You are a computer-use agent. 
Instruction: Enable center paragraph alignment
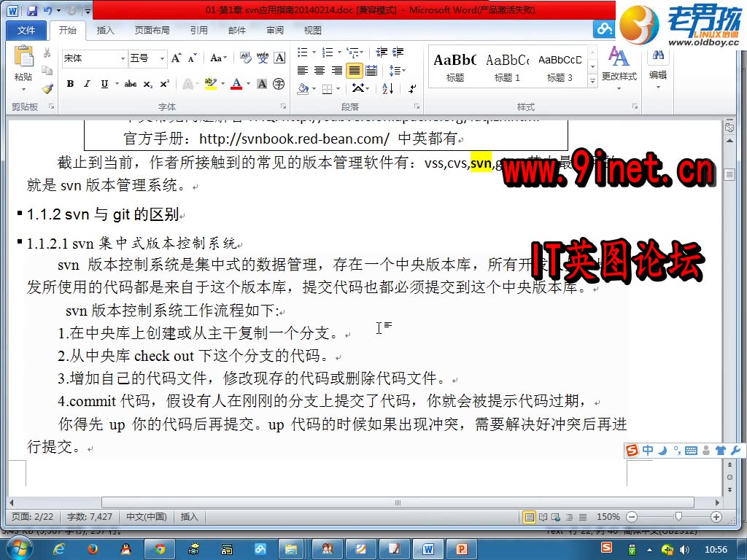point(318,69)
